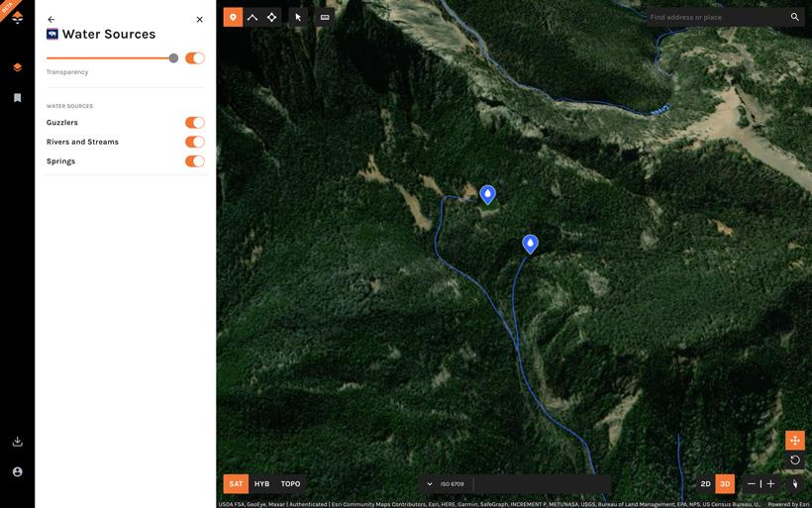Screen dimensions: 812x508
Task: Switch map to 3D view
Action: pyautogui.click(x=725, y=483)
